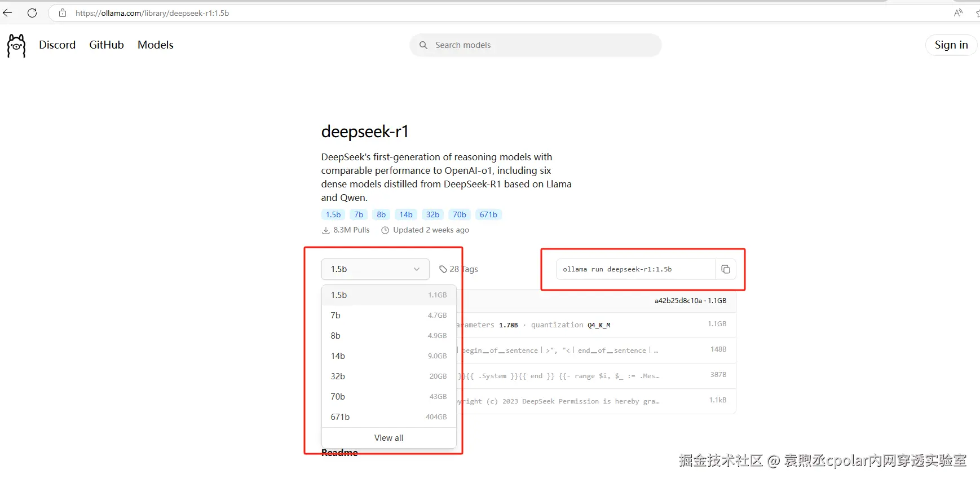980x482 pixels.
Task: Select 14b 9.0GB option
Action: [389, 356]
